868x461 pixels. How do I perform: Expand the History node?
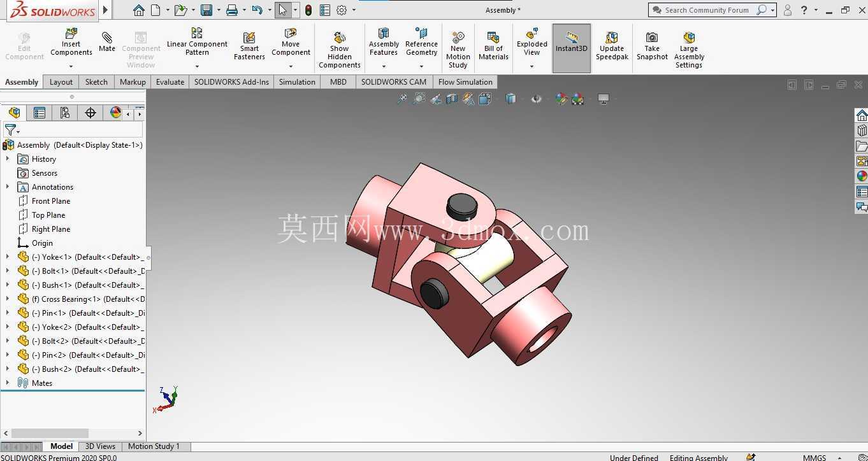[x=8, y=159]
